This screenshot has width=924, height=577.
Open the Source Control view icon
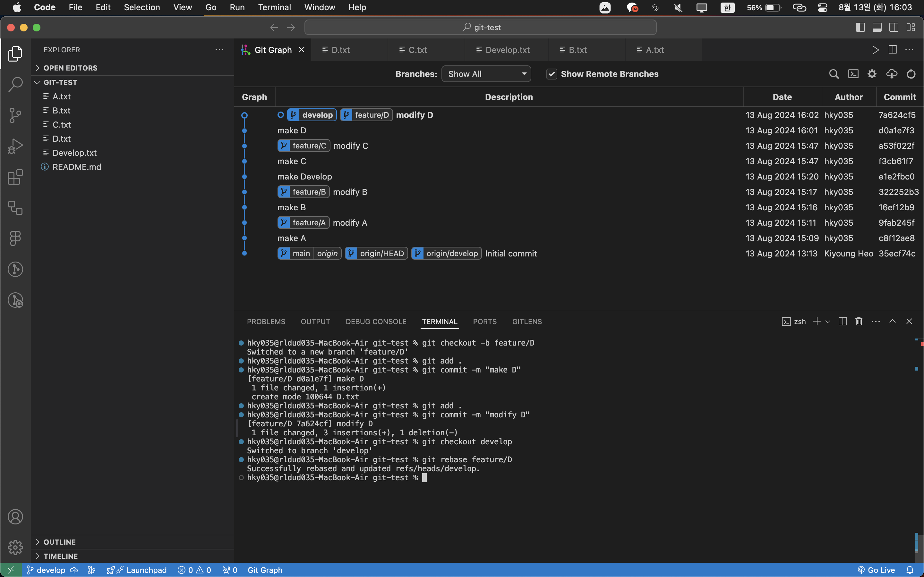click(x=15, y=115)
